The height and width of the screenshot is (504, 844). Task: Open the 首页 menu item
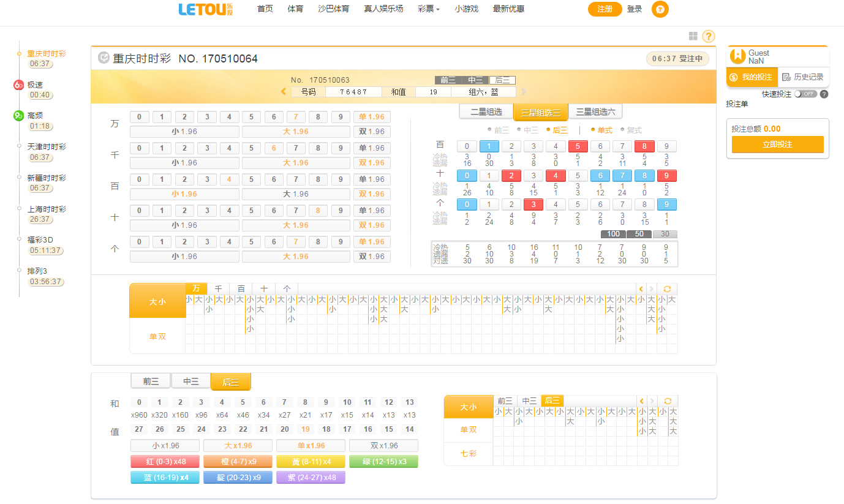coord(265,9)
